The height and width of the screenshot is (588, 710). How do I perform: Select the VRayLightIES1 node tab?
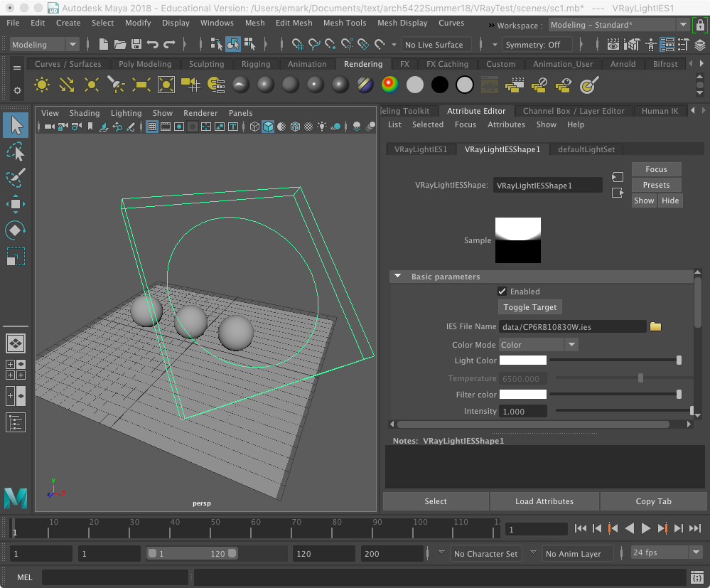[421, 149]
